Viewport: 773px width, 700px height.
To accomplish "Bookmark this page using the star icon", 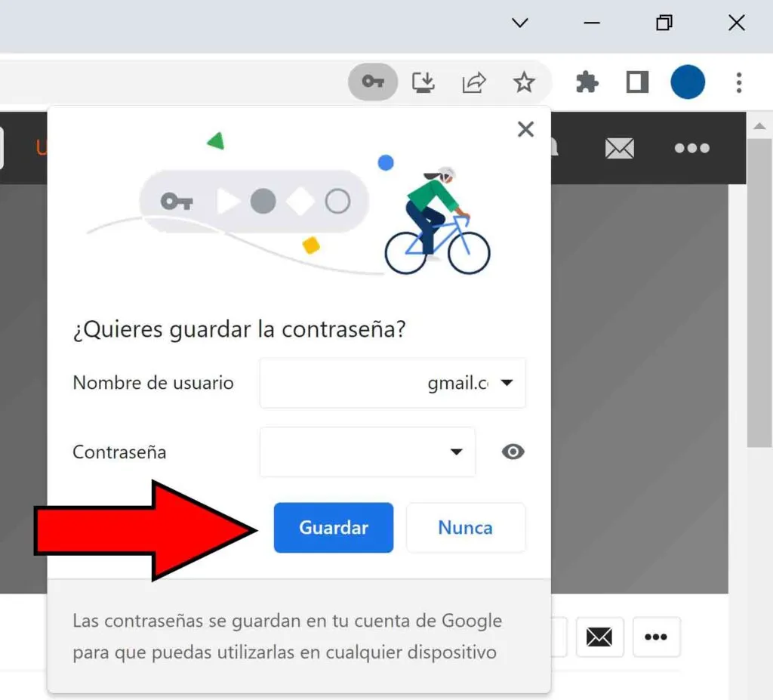I will [x=524, y=82].
